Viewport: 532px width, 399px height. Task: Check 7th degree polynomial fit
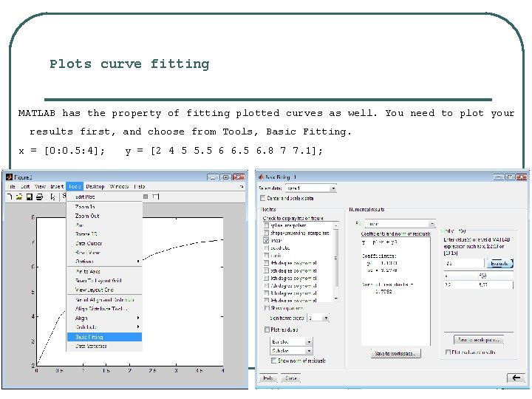[266, 285]
